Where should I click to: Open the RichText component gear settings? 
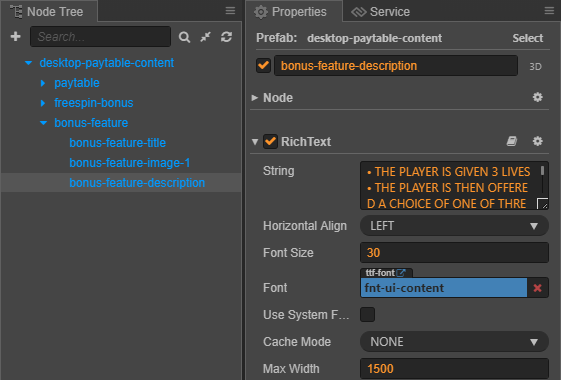click(537, 141)
